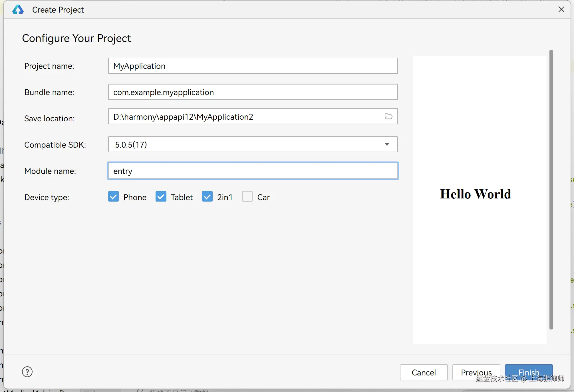This screenshot has height=392, width=574.
Task: Uncheck the Phone device type
Action: point(113,197)
